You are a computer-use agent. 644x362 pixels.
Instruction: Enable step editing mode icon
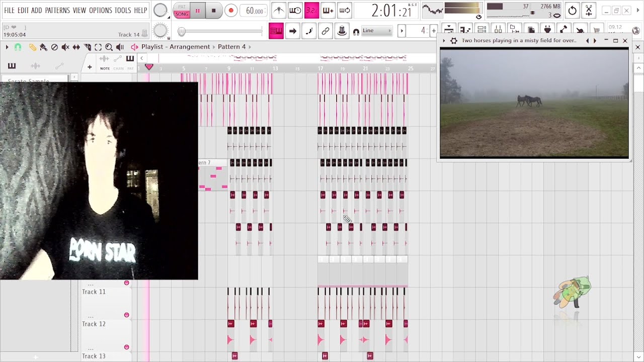point(309,31)
